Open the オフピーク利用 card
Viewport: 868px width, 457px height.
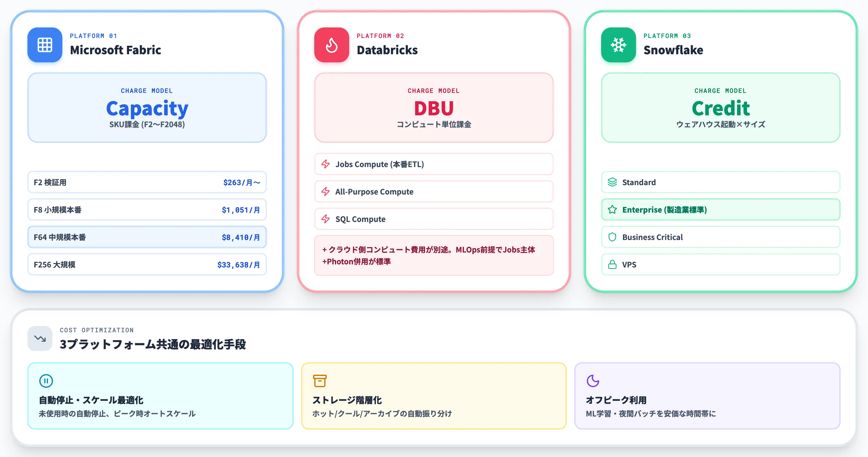click(x=707, y=396)
